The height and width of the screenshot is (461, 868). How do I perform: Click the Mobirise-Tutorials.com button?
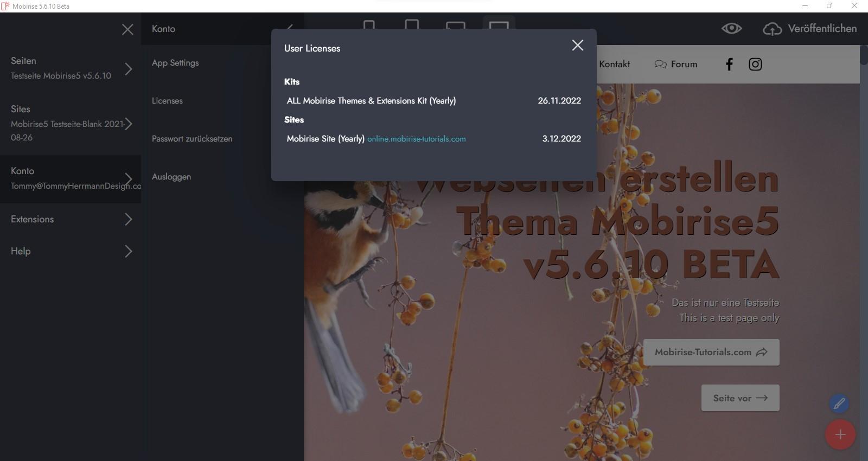coord(711,352)
